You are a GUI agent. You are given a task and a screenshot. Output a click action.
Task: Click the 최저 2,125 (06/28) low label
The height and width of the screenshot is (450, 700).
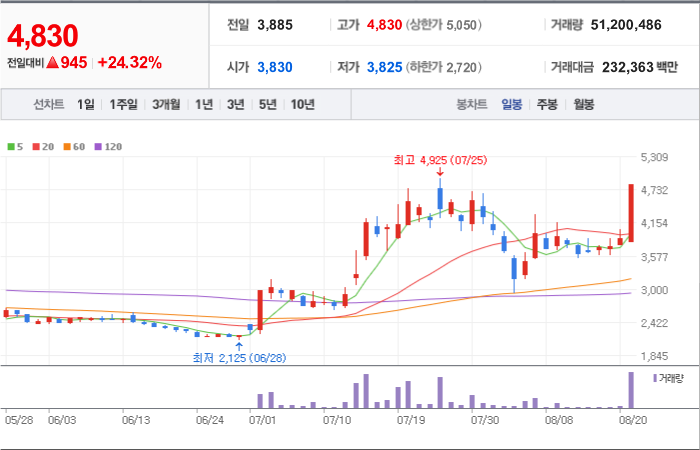click(x=239, y=358)
